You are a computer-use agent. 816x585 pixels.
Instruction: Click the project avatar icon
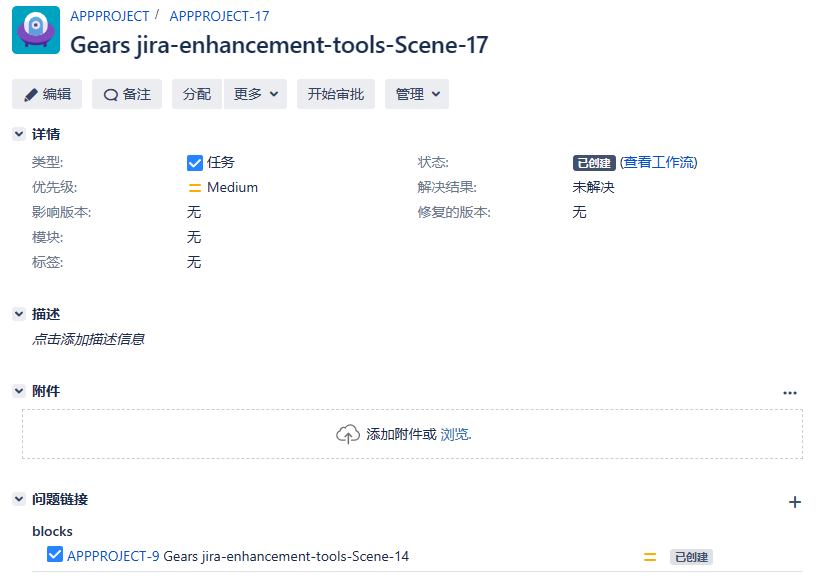[x=36, y=30]
